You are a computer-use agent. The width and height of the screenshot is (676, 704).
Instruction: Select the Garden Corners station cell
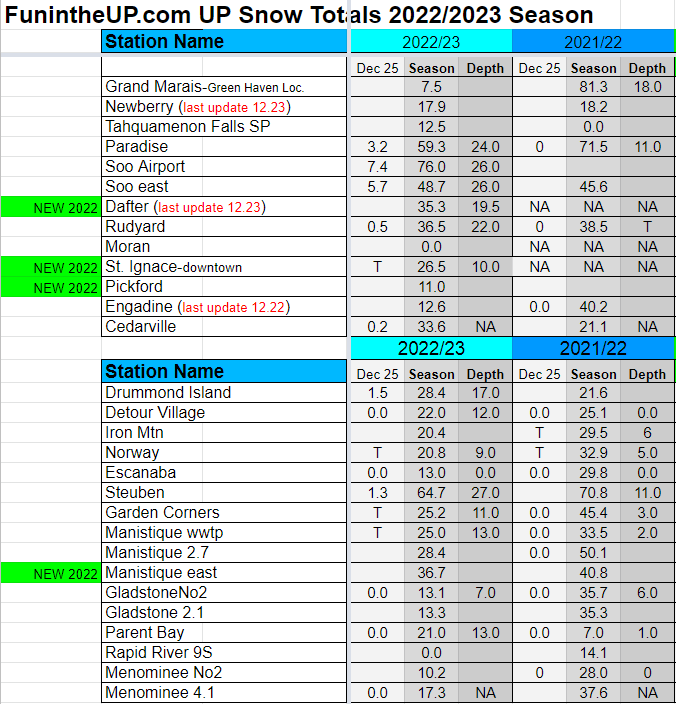[x=224, y=512]
